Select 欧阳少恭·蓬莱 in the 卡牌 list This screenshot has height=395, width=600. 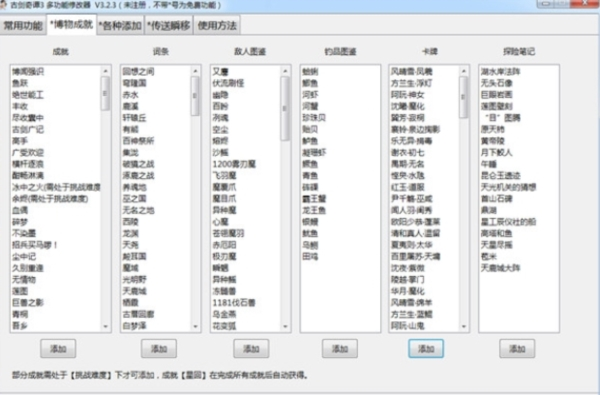(416, 222)
